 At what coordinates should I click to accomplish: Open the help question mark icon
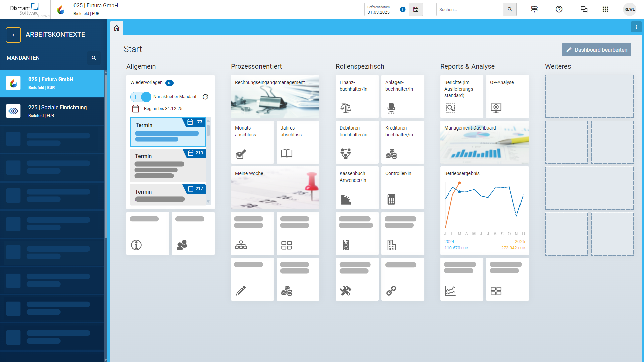pyautogui.click(x=559, y=9)
